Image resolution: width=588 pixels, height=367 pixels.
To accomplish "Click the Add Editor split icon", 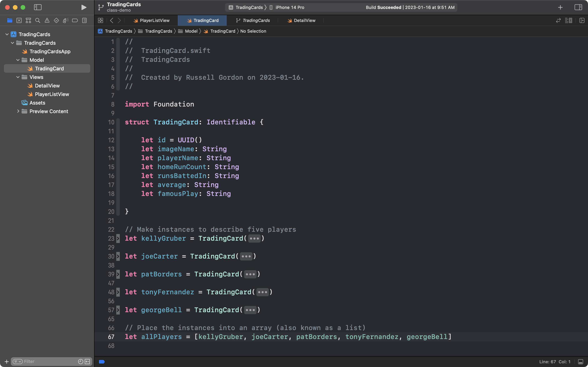I will (582, 20).
